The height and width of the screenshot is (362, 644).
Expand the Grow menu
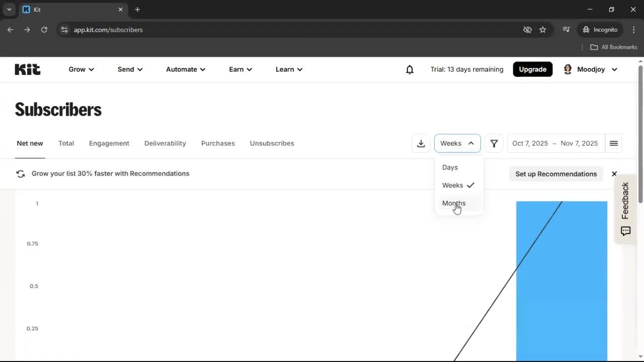pyautogui.click(x=81, y=69)
